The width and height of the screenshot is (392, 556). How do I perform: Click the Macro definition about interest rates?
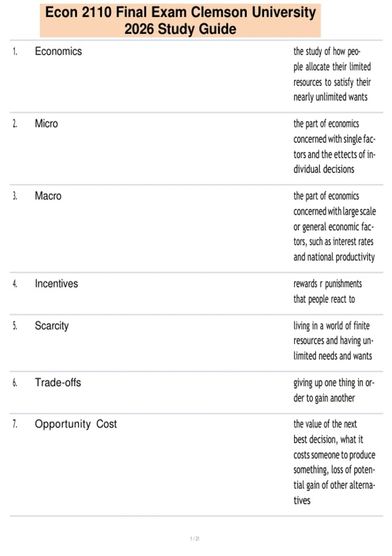(335, 226)
